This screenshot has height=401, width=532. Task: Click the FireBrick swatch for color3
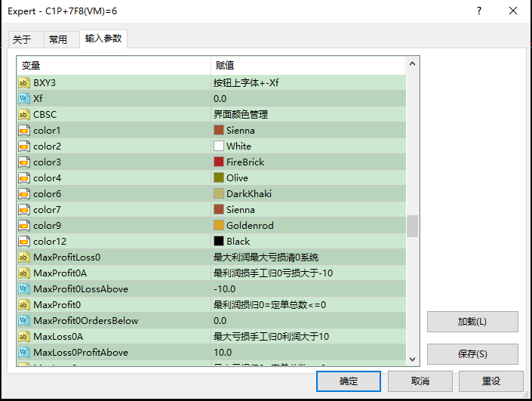(x=219, y=162)
